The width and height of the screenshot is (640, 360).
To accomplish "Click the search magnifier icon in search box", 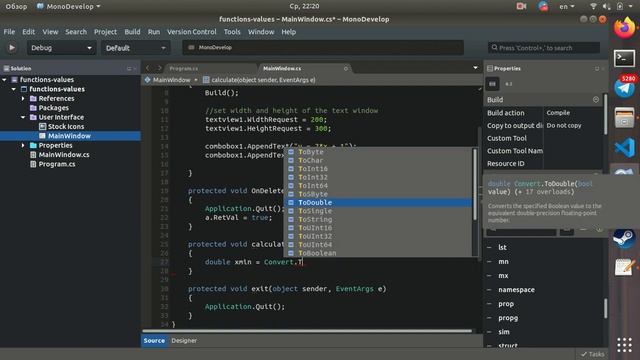I will [494, 48].
